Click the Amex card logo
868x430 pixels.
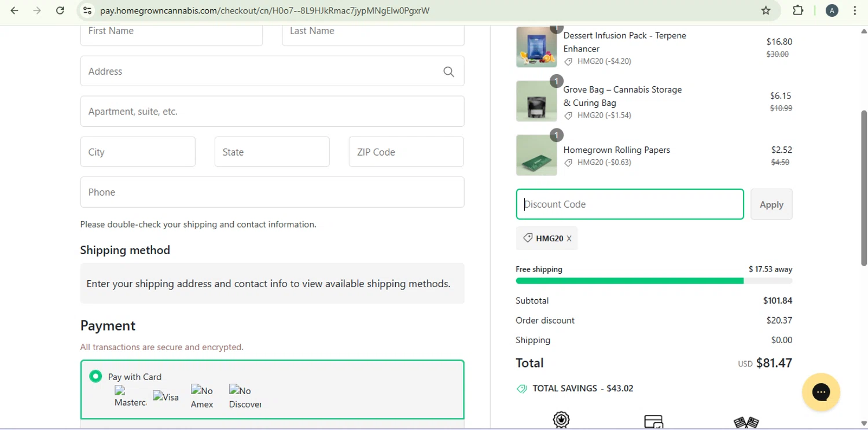point(202,397)
